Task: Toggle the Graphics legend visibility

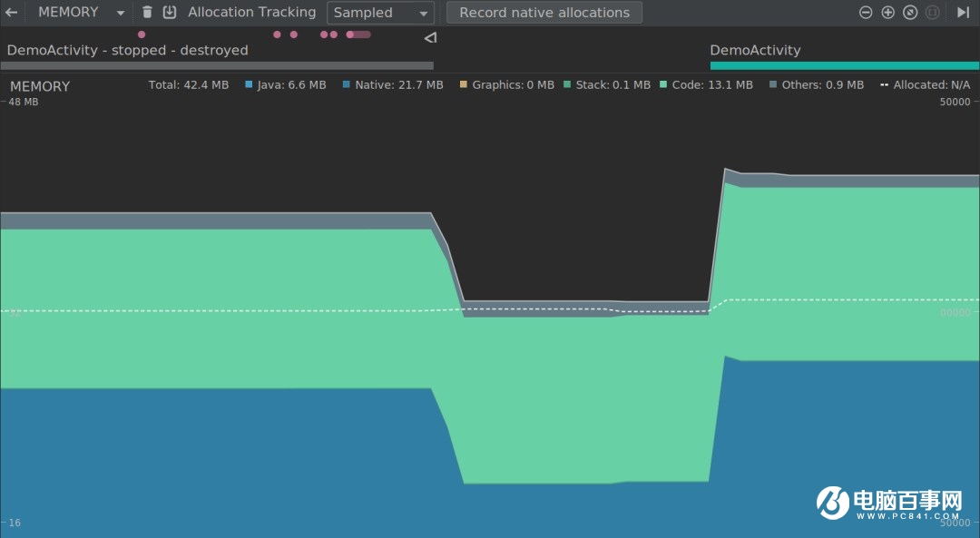Action: pyautogui.click(x=464, y=84)
